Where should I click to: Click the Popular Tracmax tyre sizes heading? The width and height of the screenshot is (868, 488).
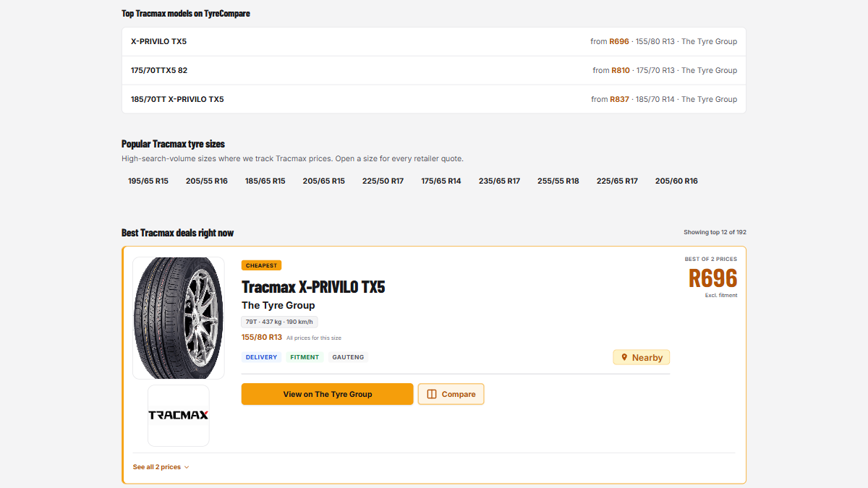[173, 144]
